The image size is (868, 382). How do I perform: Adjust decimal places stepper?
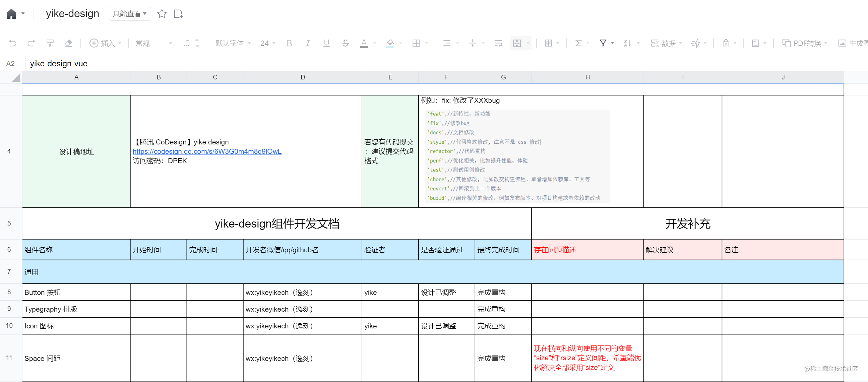coord(197,43)
